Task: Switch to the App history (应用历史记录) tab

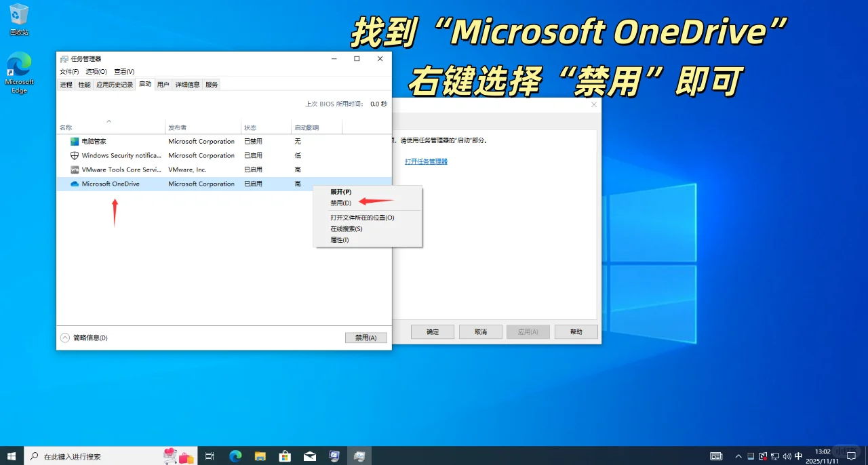Action: click(115, 85)
